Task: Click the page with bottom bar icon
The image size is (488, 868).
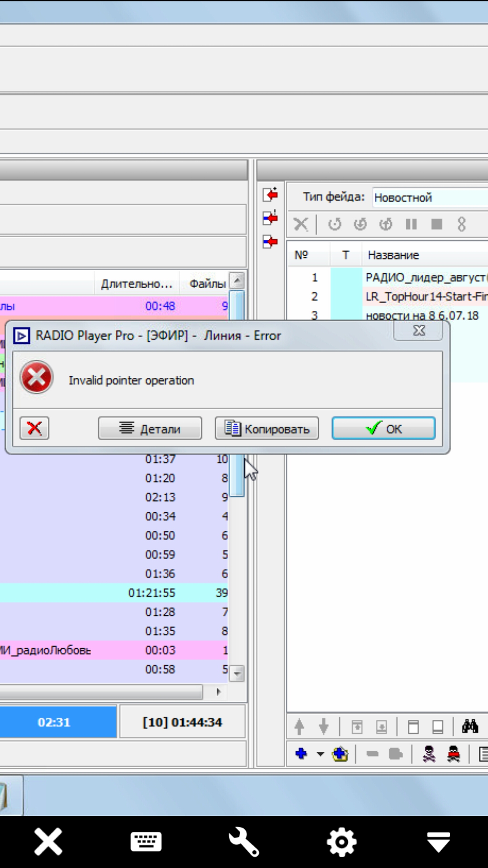Action: pyautogui.click(x=438, y=727)
